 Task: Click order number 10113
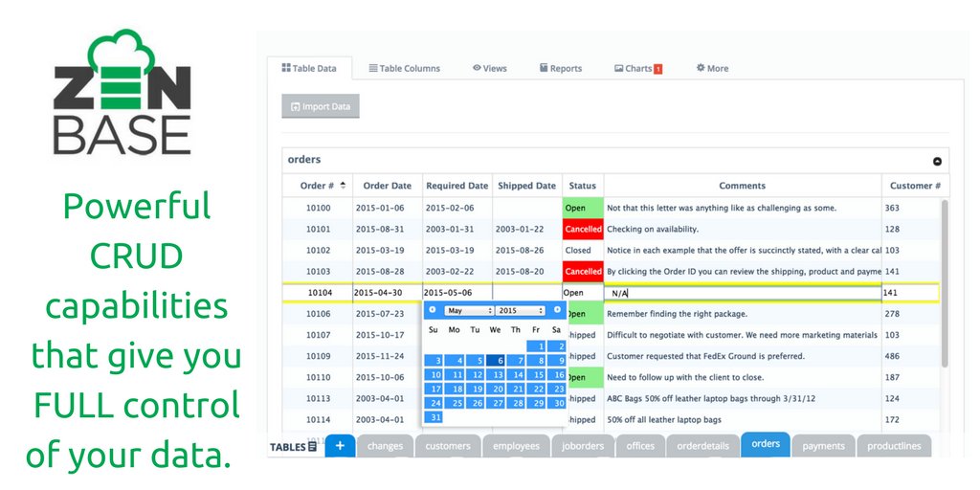point(318,398)
